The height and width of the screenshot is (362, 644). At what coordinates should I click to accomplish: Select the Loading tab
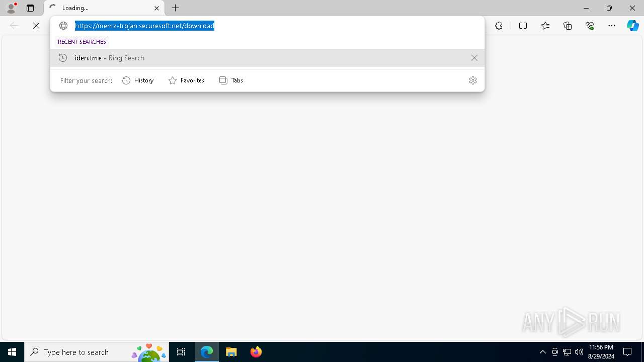click(104, 8)
